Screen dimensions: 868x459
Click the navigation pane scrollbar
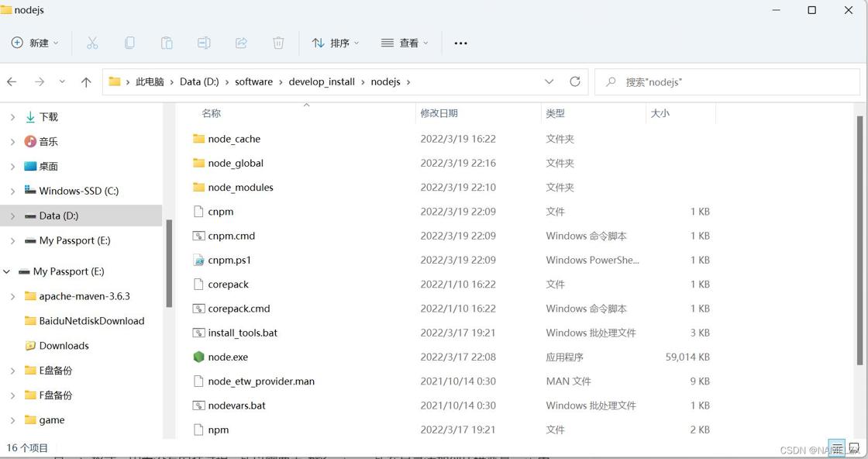point(169,263)
